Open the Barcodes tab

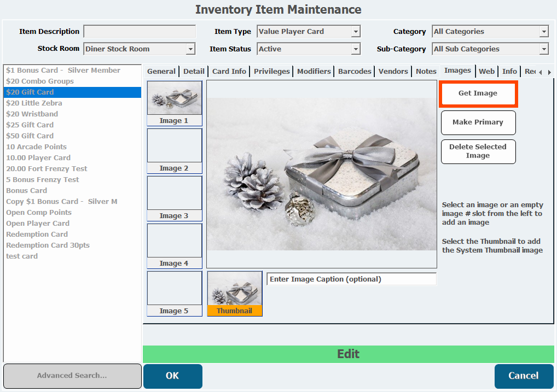[355, 71]
